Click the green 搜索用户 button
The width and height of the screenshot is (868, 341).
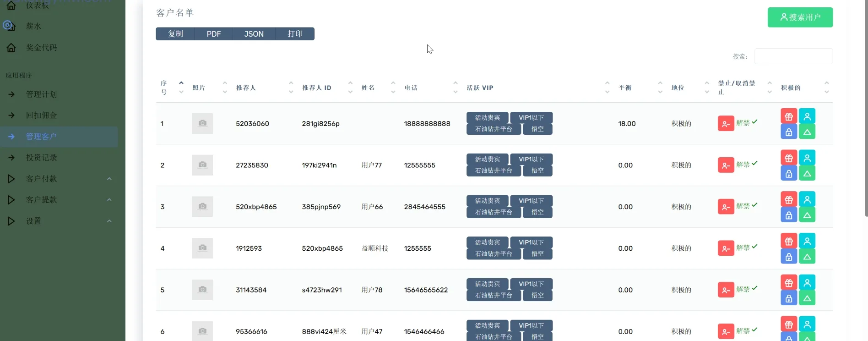[x=800, y=17]
